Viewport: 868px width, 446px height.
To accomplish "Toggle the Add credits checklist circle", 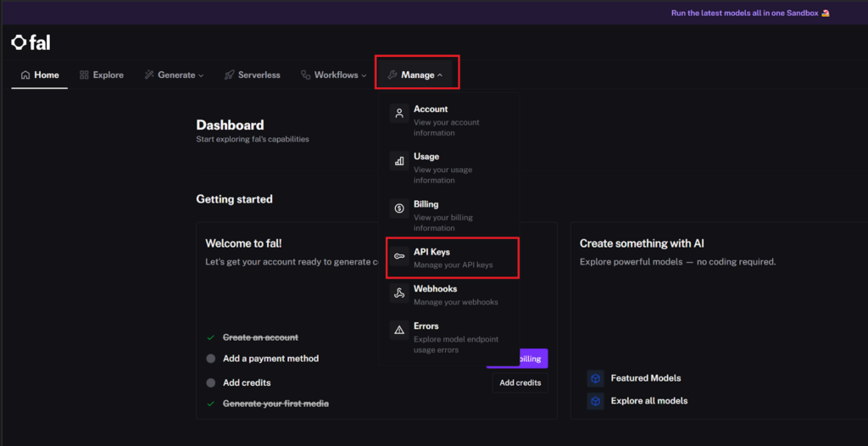I will 211,382.
